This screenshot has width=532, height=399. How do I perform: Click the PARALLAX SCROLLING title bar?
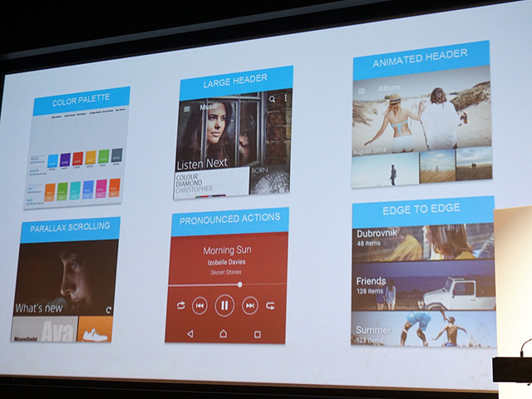[x=70, y=229]
